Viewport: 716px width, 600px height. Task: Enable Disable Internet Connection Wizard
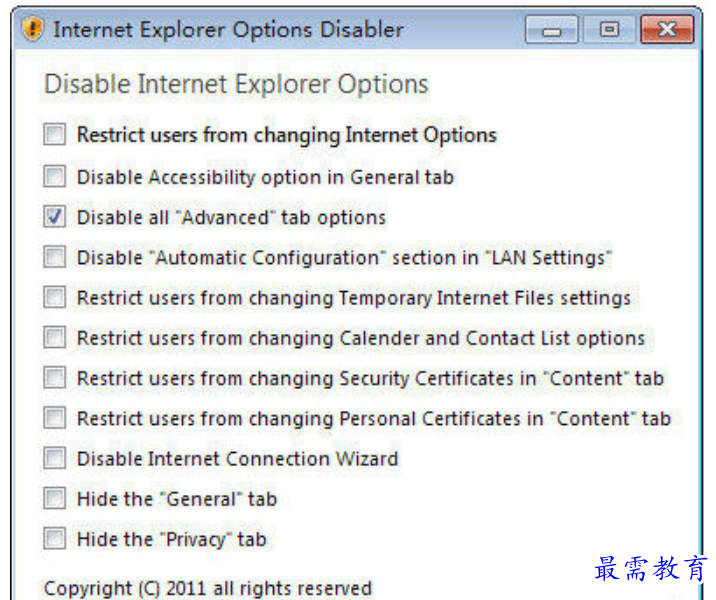click(54, 458)
